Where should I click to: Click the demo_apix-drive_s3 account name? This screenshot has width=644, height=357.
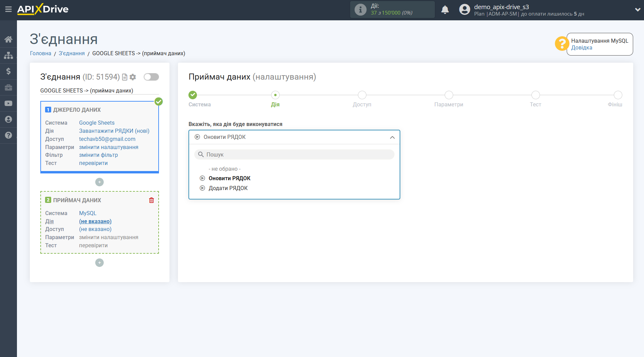[x=501, y=7]
